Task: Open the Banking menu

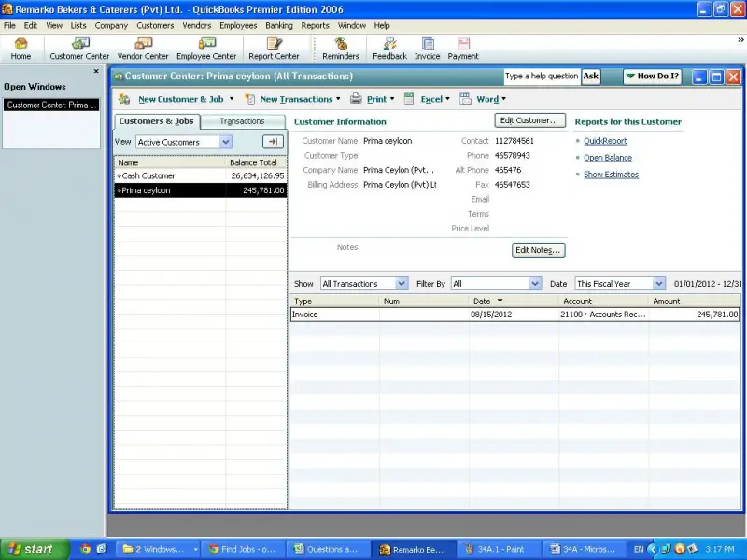Action: pos(279,26)
